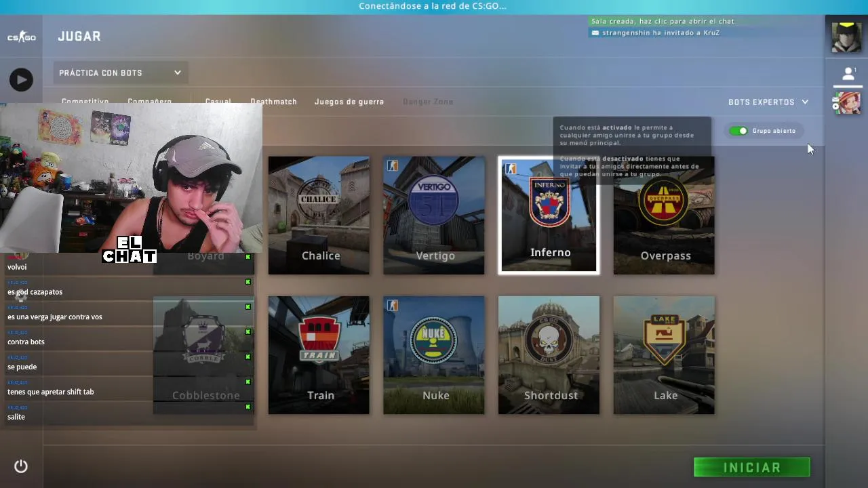This screenshot has width=868, height=488.
Task: Toggle the Grupo abierto switch
Action: pyautogui.click(x=738, y=131)
